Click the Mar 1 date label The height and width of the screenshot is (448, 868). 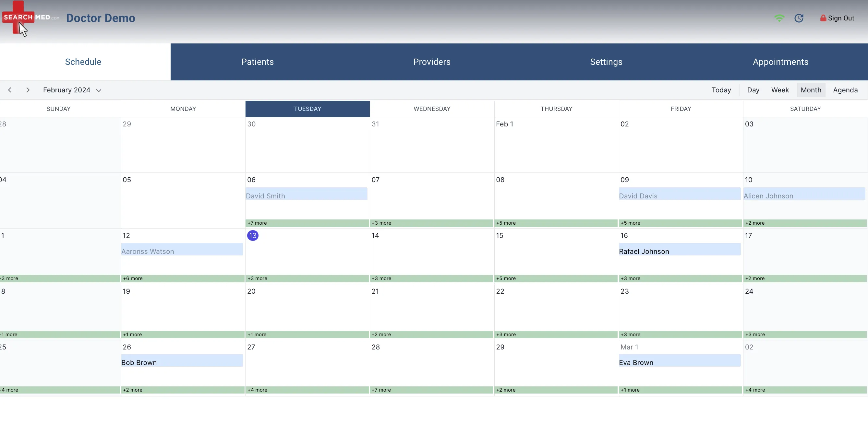click(x=629, y=347)
